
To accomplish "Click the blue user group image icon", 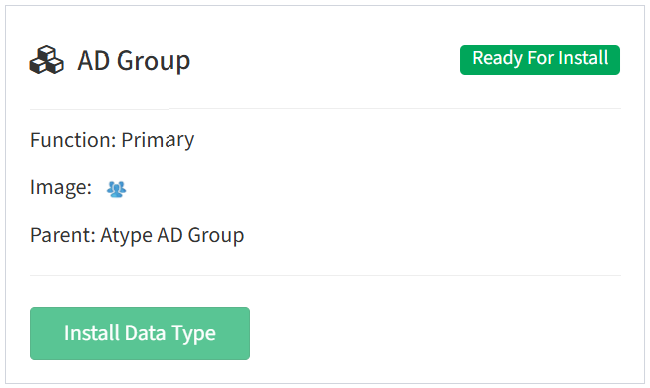I will click(x=116, y=189).
